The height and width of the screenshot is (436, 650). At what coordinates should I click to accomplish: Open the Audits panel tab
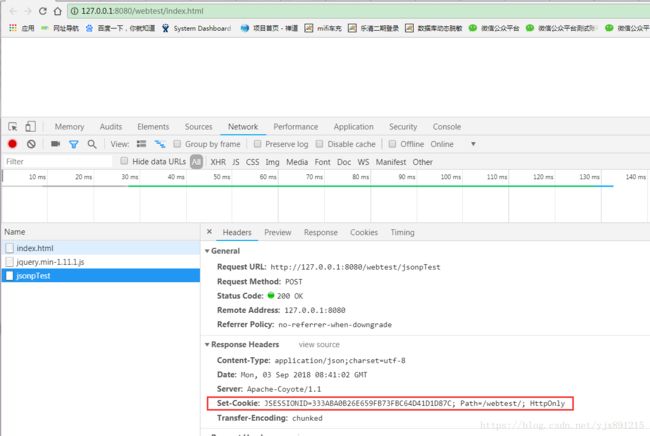click(x=111, y=127)
